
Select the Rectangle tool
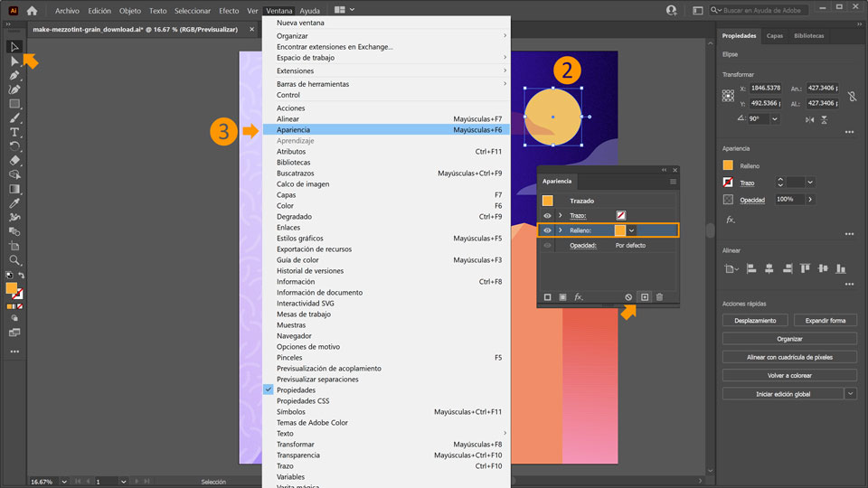(x=14, y=103)
